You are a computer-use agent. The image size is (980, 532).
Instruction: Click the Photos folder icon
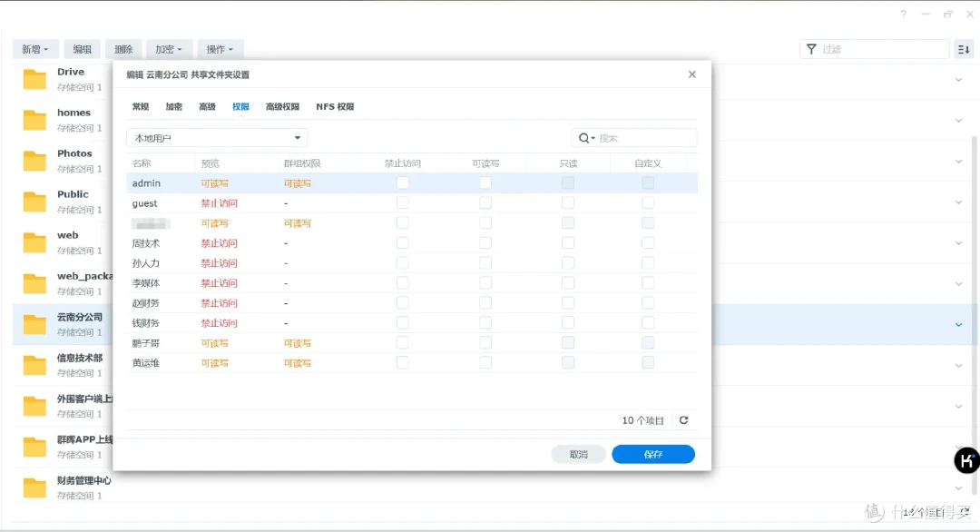(34, 161)
